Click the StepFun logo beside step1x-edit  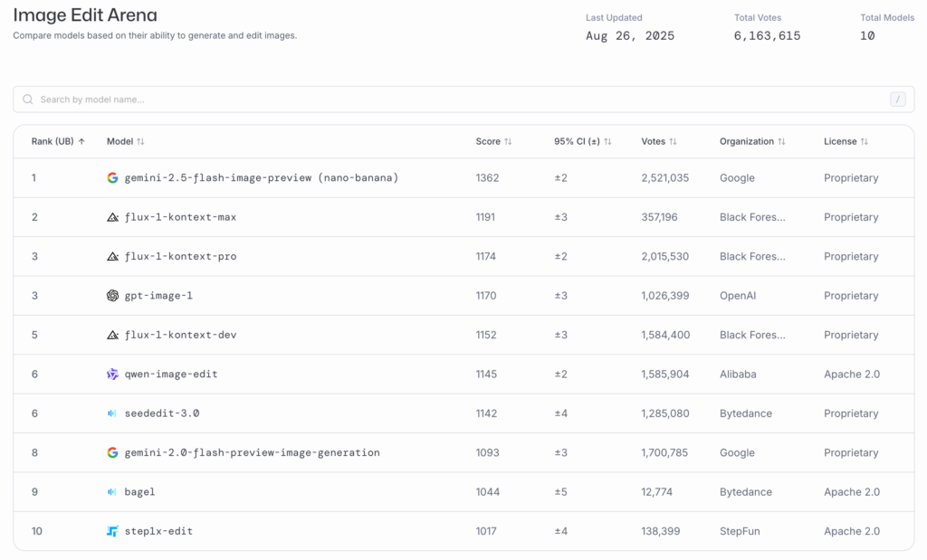[112, 531]
